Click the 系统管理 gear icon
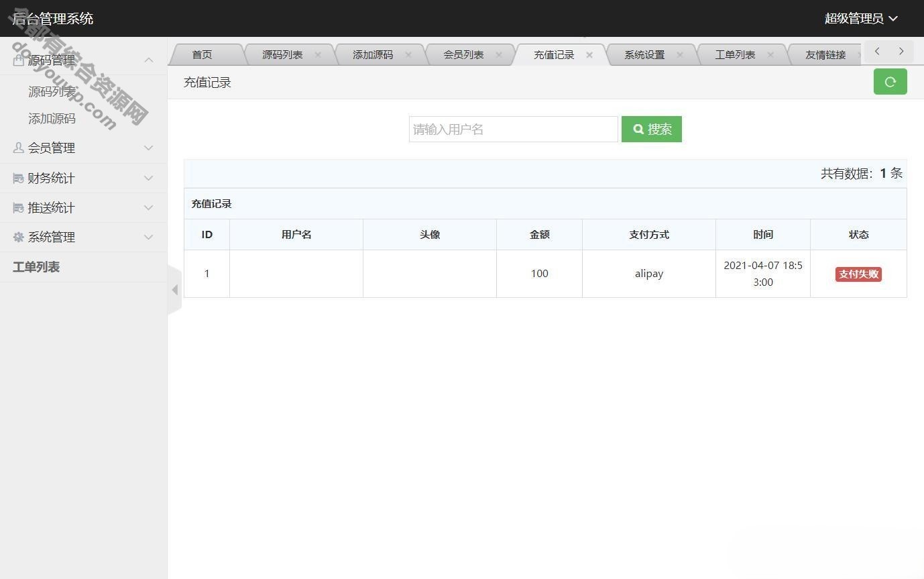 pyautogui.click(x=18, y=237)
